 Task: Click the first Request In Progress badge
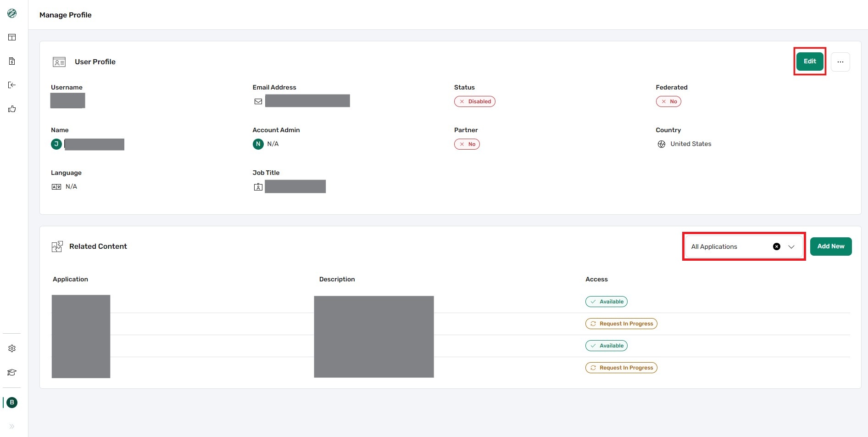click(x=621, y=324)
